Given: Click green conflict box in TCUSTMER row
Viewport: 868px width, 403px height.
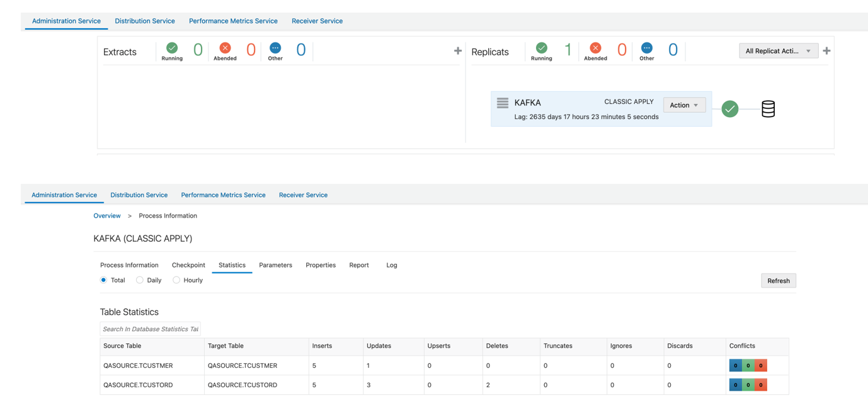Looking at the screenshot, I should [748, 365].
